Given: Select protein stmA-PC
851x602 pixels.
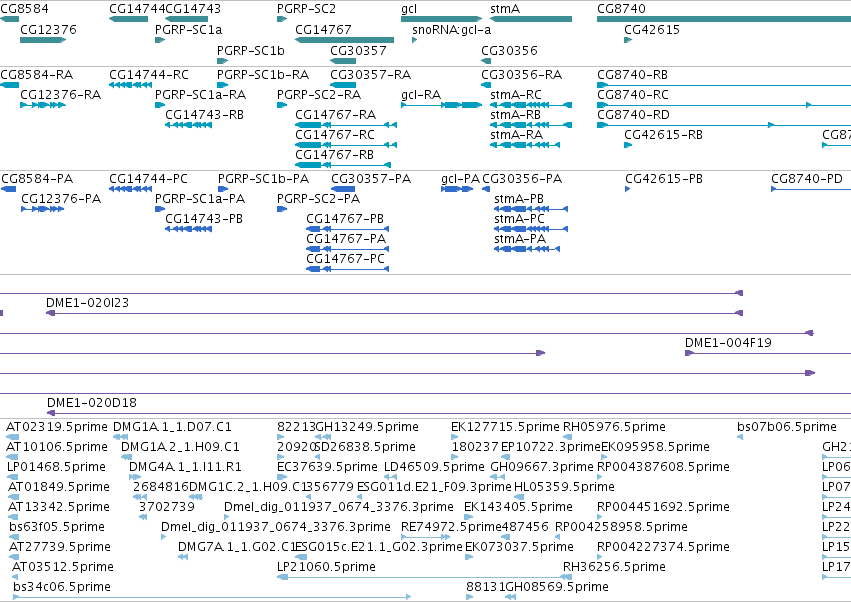Looking at the screenshot, I should pyautogui.click(x=519, y=219).
